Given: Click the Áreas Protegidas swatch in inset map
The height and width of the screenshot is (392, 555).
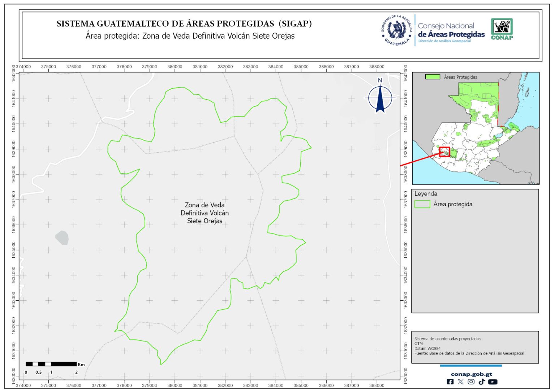Looking at the screenshot, I should [x=433, y=77].
